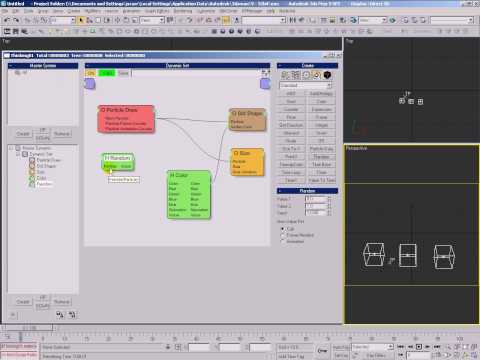Screen dimensions: 480x360
Task: Click second category icon in Create rollout
Action: [296, 75]
